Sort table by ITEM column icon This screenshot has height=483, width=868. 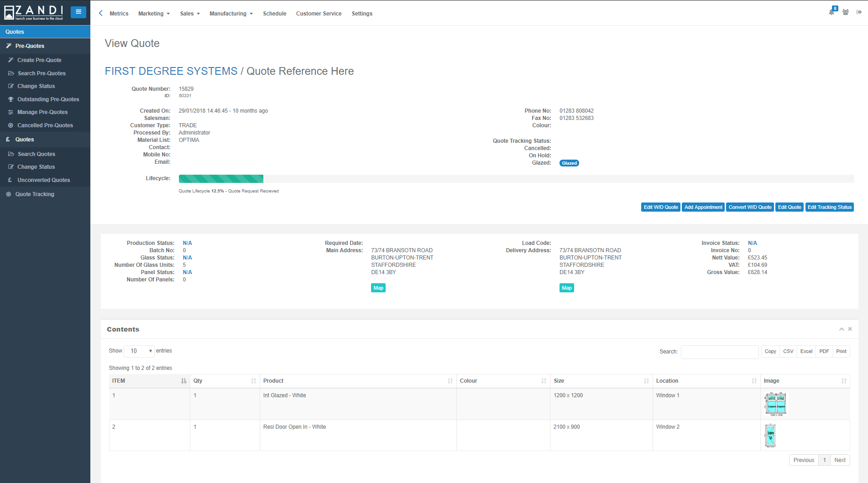pyautogui.click(x=183, y=381)
